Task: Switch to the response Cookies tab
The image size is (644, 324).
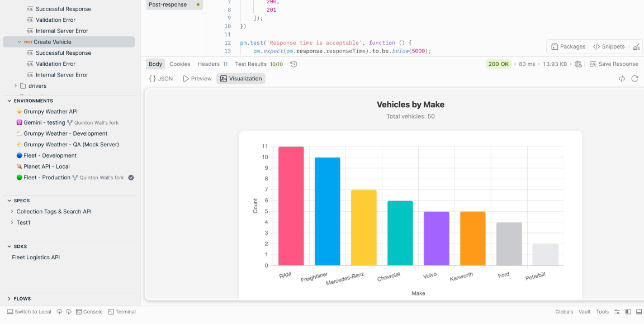Action: 180,64
